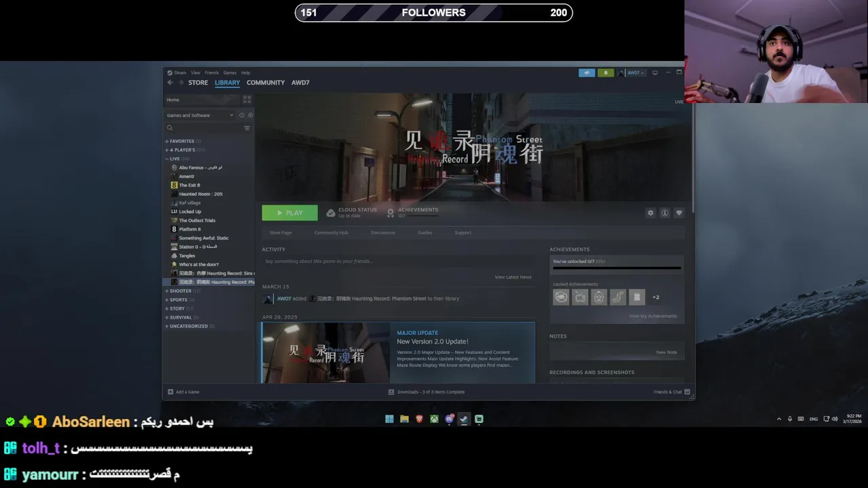Click the Add a Game plus icon
The width and height of the screenshot is (868, 488).
pos(170,392)
